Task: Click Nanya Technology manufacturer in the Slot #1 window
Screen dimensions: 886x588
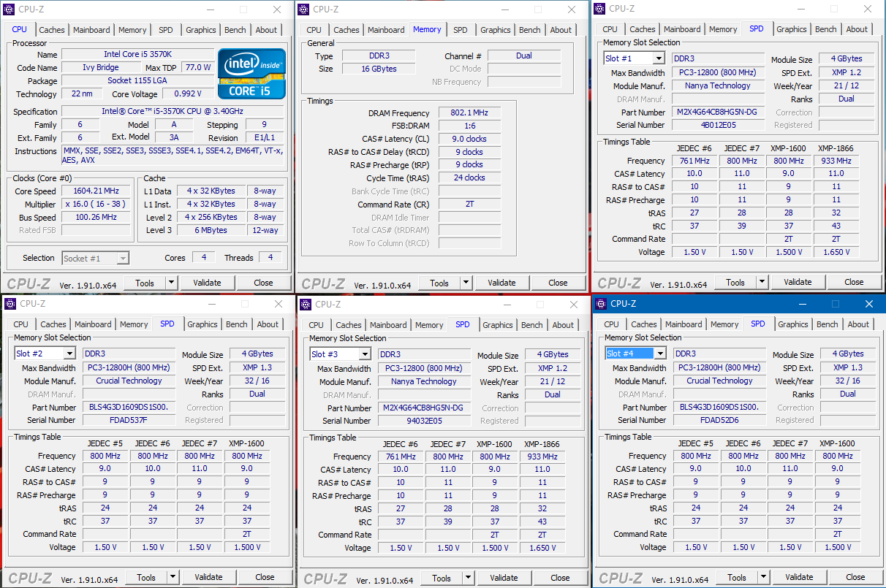Action: (x=718, y=85)
